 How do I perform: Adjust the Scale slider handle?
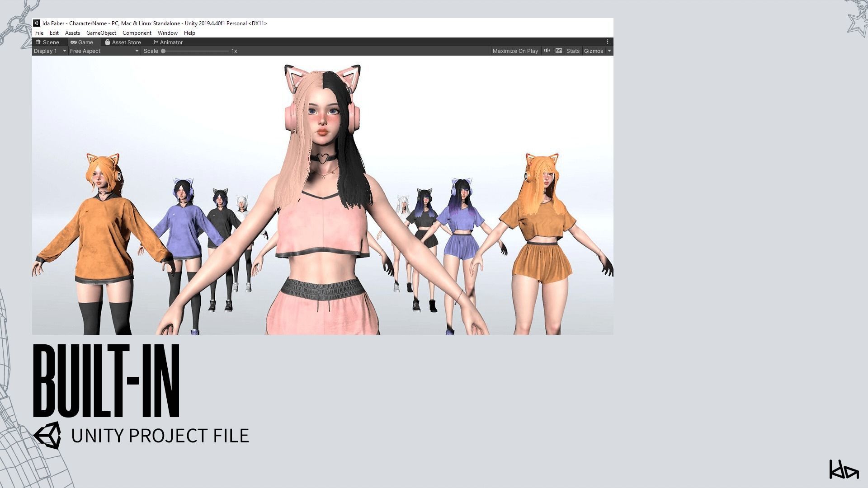163,51
